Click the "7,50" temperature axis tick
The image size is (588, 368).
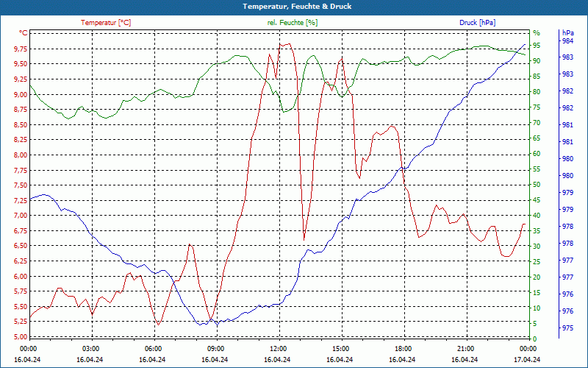tap(21, 185)
